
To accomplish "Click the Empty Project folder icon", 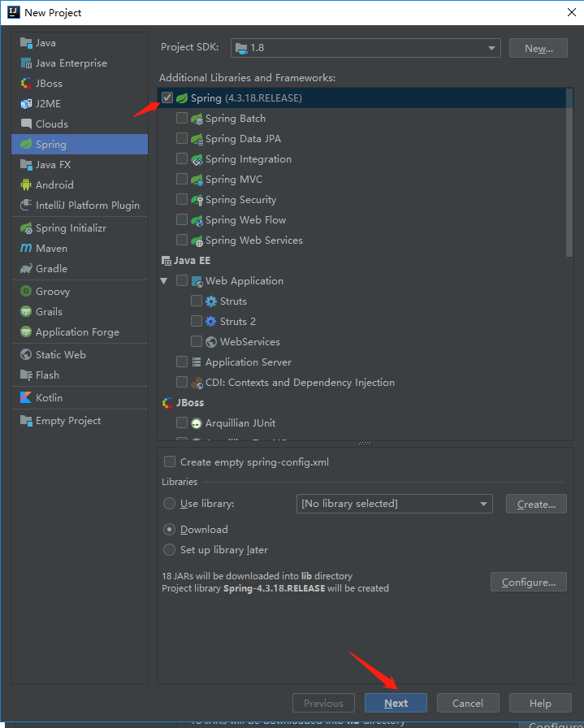I will (26, 421).
